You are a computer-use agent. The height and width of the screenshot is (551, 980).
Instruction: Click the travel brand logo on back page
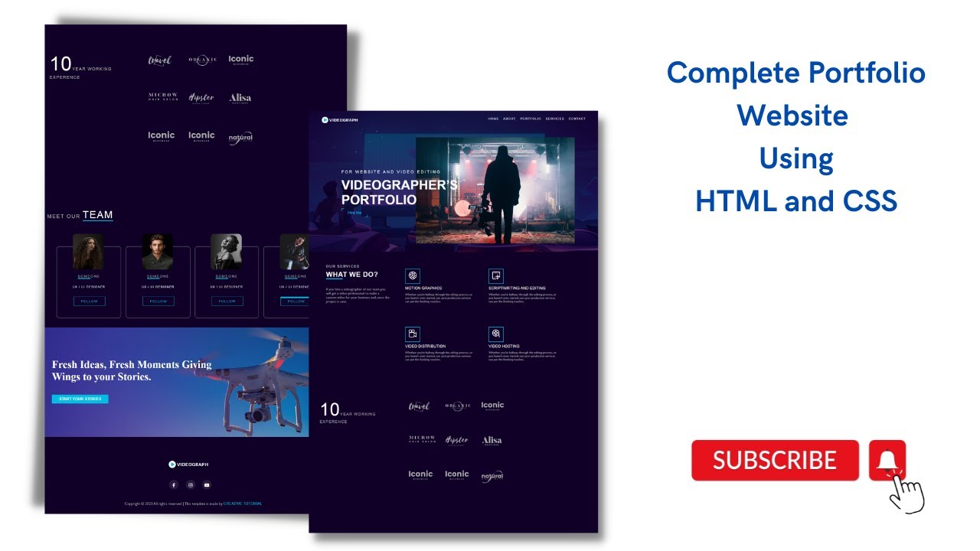[x=160, y=60]
